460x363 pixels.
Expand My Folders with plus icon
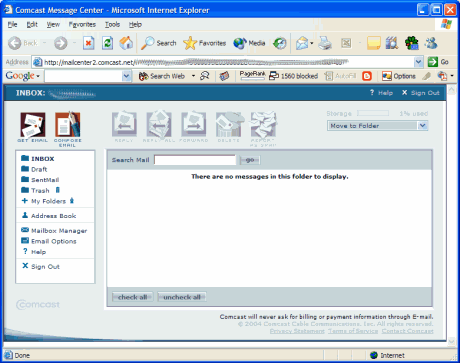[24, 201]
